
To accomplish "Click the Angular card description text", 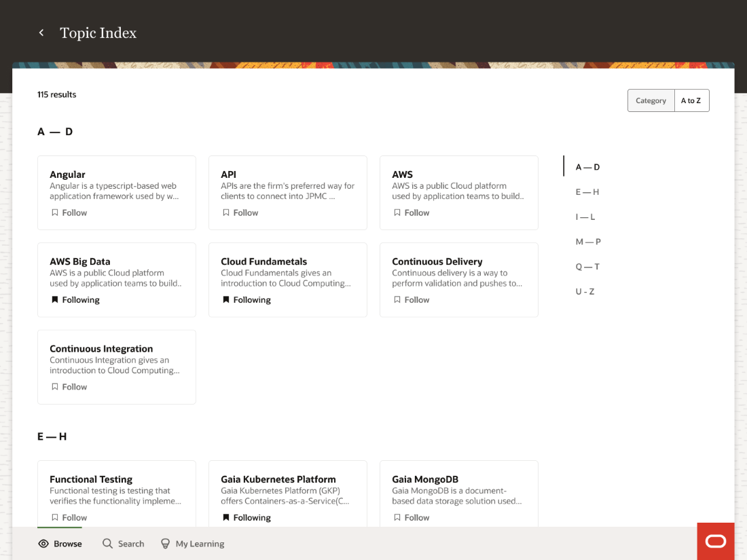I will (114, 191).
